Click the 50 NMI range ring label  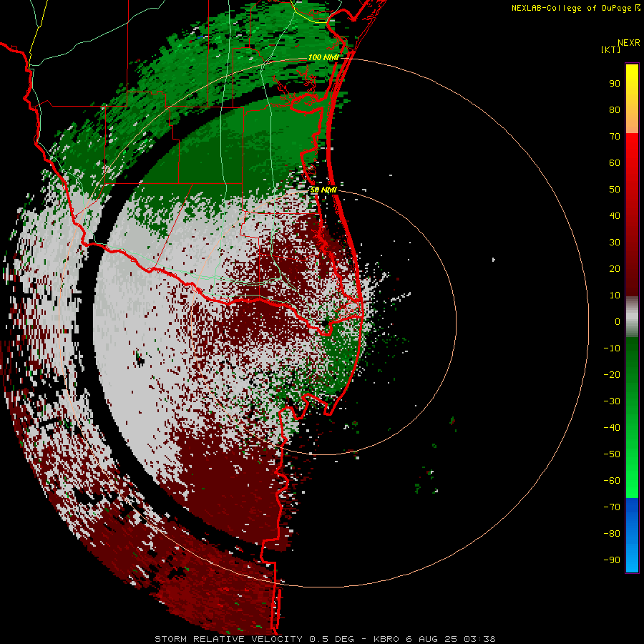[x=323, y=190]
